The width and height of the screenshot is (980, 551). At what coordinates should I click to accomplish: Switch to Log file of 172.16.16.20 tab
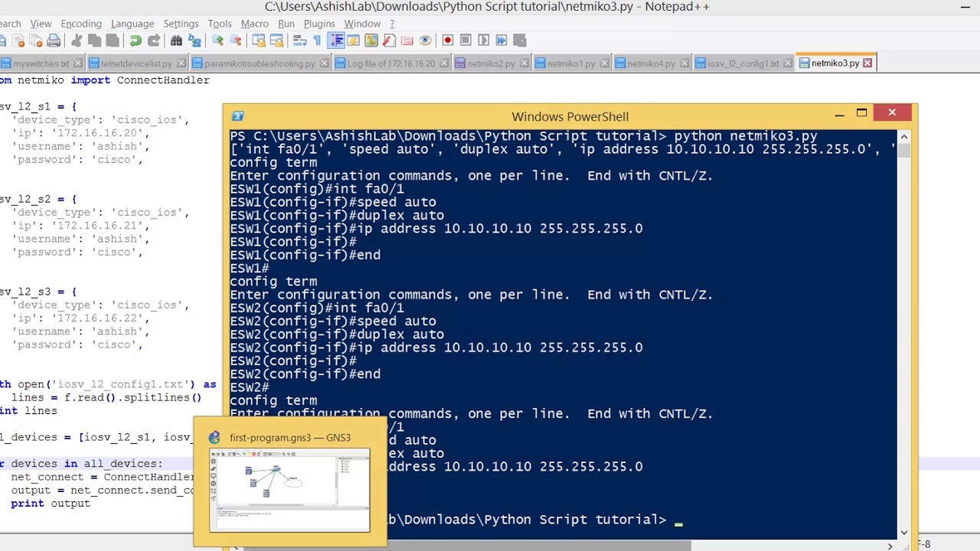[x=390, y=64]
